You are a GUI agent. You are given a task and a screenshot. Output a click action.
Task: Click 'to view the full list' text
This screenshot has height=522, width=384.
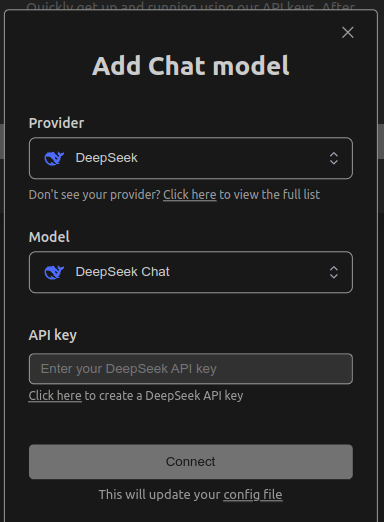tap(270, 195)
